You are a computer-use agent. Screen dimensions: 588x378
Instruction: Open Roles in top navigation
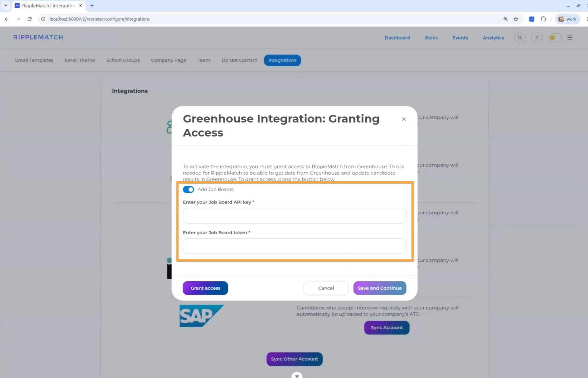click(x=431, y=38)
